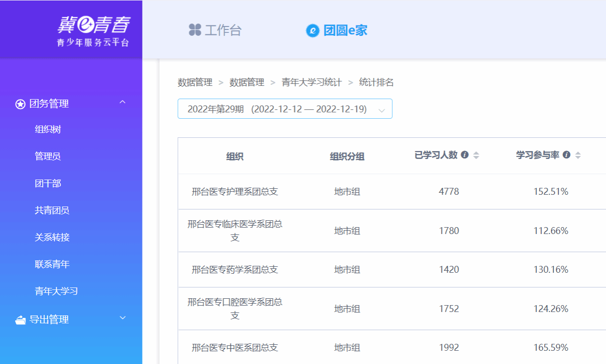Screen dimensions: 606x364
Task: Open 联系青年 in the sidebar
Action: 52,264
